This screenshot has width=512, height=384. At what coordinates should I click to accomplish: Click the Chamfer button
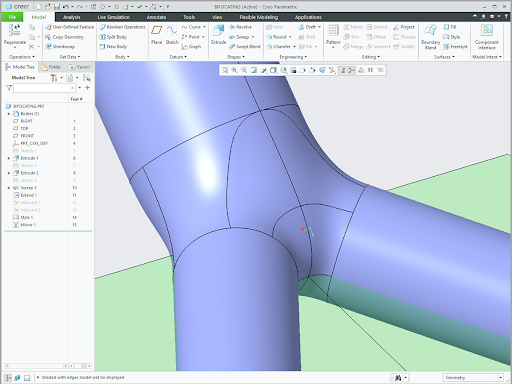tap(281, 47)
